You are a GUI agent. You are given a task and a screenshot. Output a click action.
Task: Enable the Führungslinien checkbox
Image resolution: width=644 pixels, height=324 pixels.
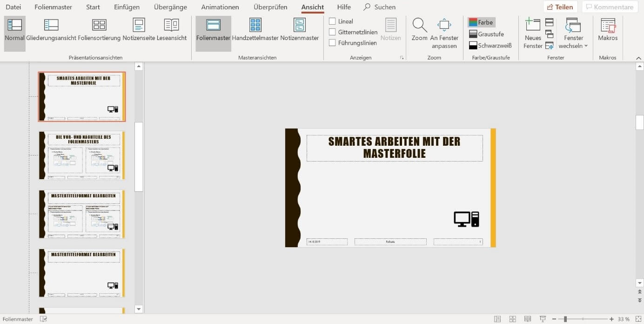click(x=332, y=42)
